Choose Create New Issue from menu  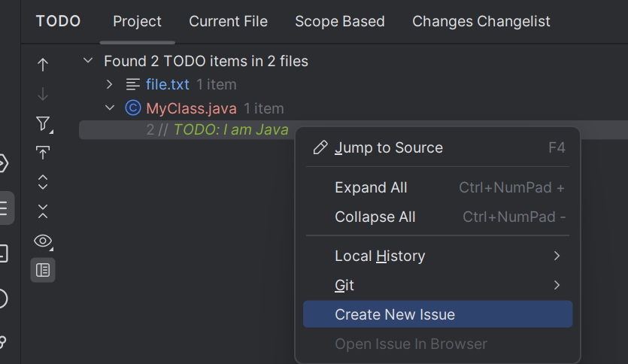pyautogui.click(x=395, y=314)
